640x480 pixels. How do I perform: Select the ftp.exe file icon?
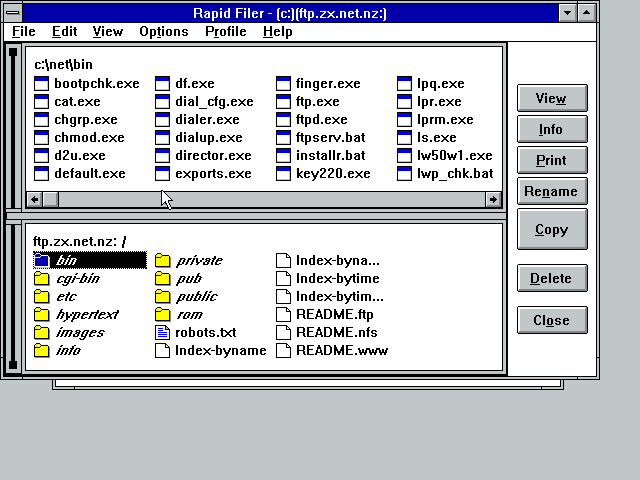coord(283,101)
